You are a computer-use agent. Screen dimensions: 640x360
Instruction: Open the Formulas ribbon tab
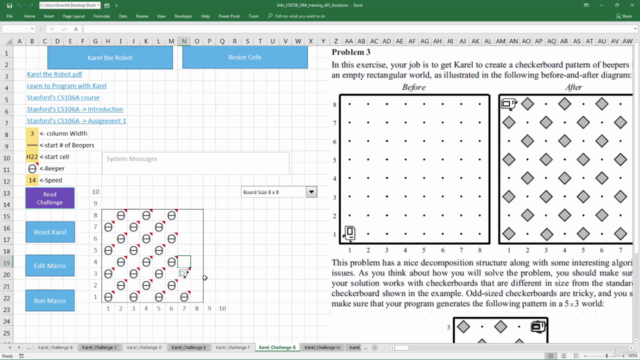[102, 16]
